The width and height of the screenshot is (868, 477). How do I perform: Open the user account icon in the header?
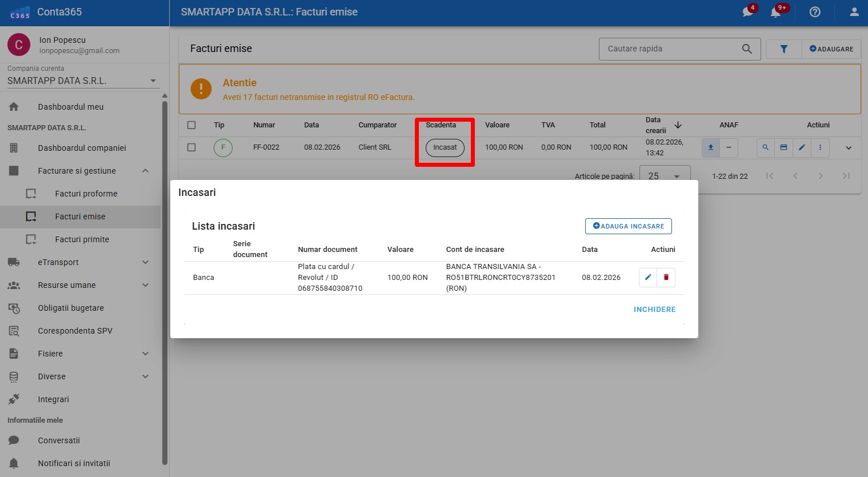point(854,12)
